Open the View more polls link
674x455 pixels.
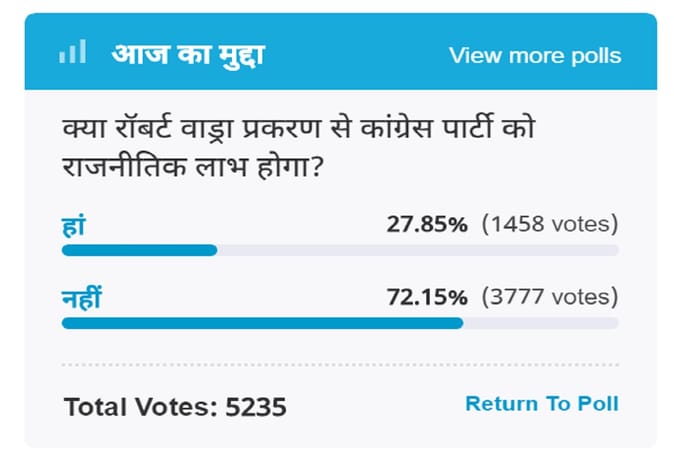coord(534,55)
